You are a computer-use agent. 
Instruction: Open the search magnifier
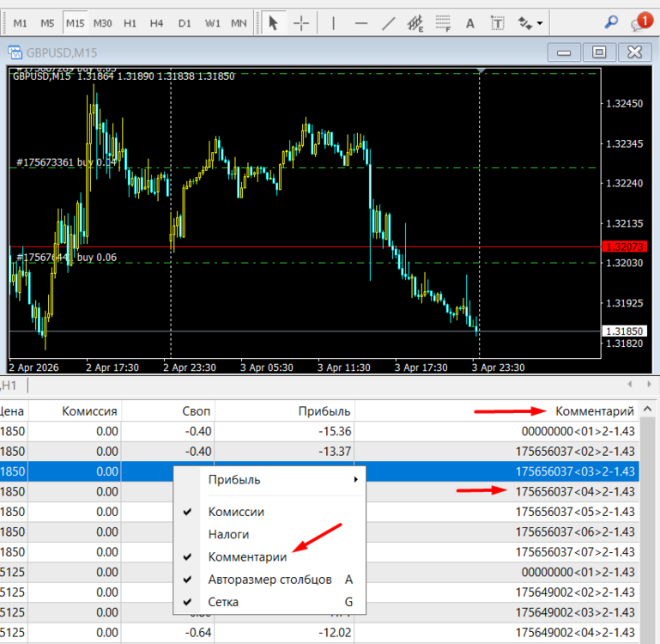[x=611, y=22]
